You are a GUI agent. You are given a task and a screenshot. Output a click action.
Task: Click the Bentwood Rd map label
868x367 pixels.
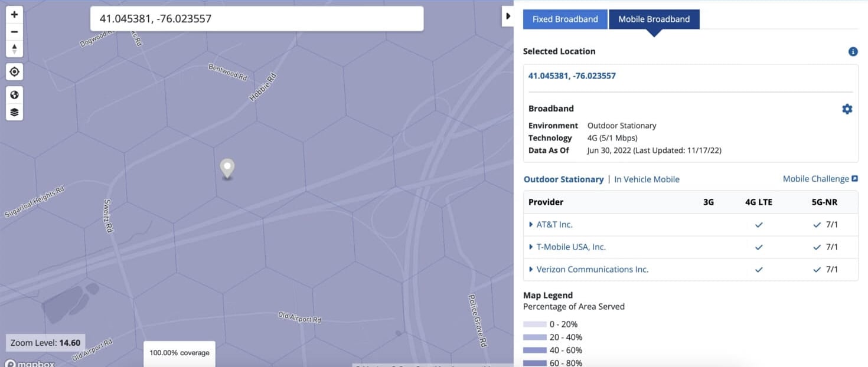(228, 72)
